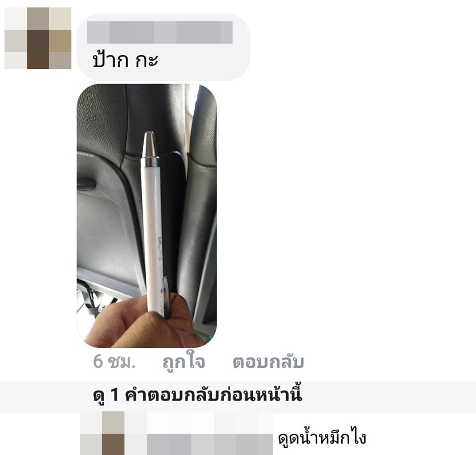Click the silver pen tip in photo
The height and width of the screenshot is (455, 476).
[x=149, y=145]
